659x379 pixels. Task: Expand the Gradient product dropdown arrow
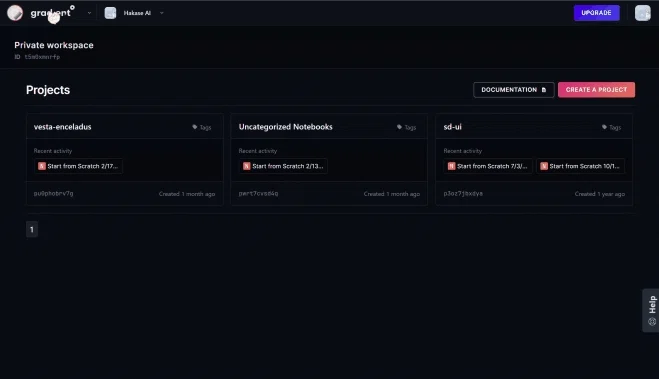point(89,13)
